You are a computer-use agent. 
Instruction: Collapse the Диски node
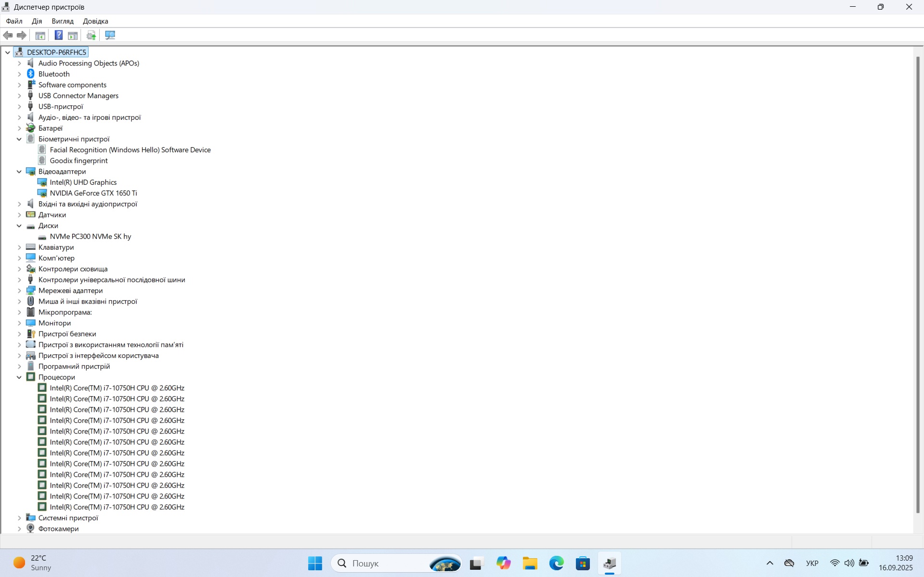point(19,225)
